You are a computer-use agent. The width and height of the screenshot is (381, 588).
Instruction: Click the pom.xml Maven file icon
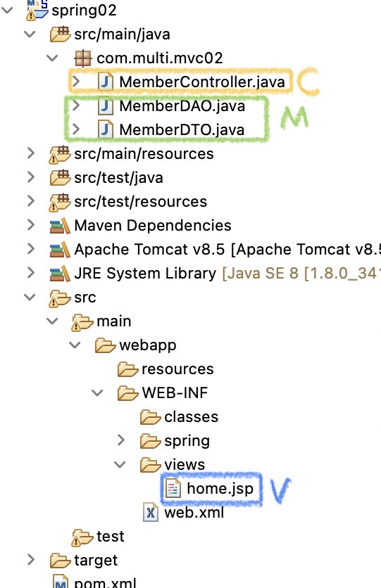click(x=61, y=581)
